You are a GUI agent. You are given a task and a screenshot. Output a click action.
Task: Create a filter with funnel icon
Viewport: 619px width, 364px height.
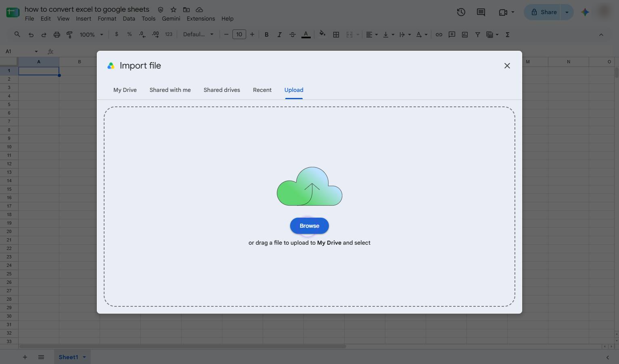pyautogui.click(x=478, y=35)
